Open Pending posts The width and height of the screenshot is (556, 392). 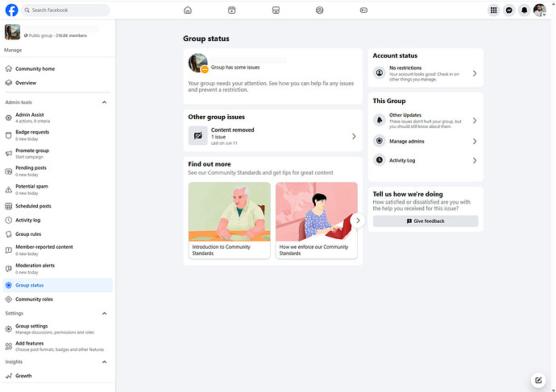[57, 171]
